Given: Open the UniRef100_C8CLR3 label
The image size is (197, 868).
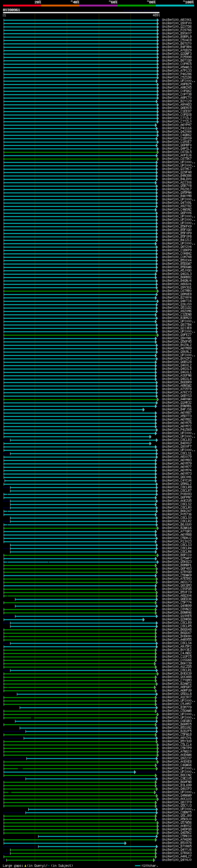Looking at the screenshot, I should [x=177, y=440].
